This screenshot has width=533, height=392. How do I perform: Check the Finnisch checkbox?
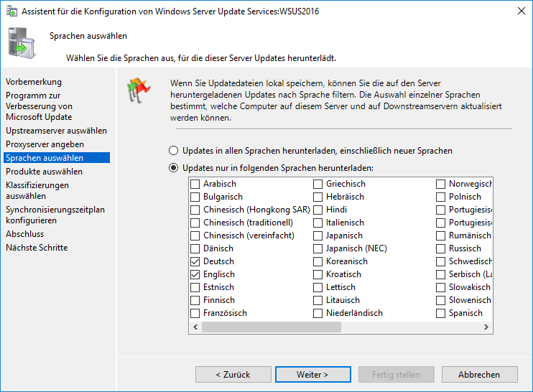(x=195, y=300)
